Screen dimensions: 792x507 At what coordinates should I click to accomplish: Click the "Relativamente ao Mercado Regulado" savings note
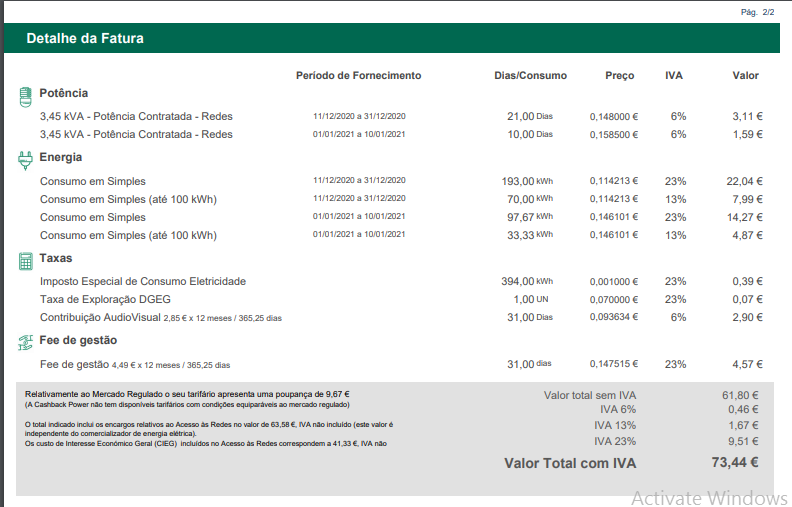click(187, 394)
